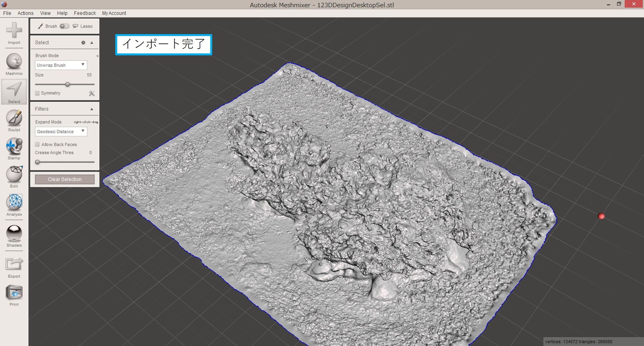
Task: Open the Edit tools menu
Action: tap(14, 174)
